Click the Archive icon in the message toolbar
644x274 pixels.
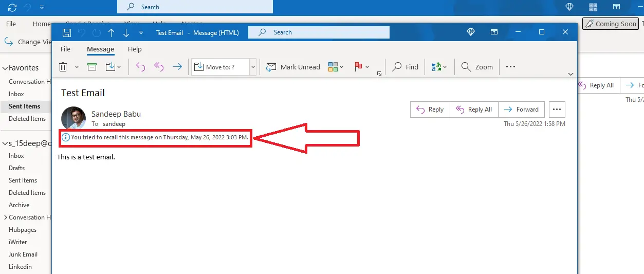(92, 67)
